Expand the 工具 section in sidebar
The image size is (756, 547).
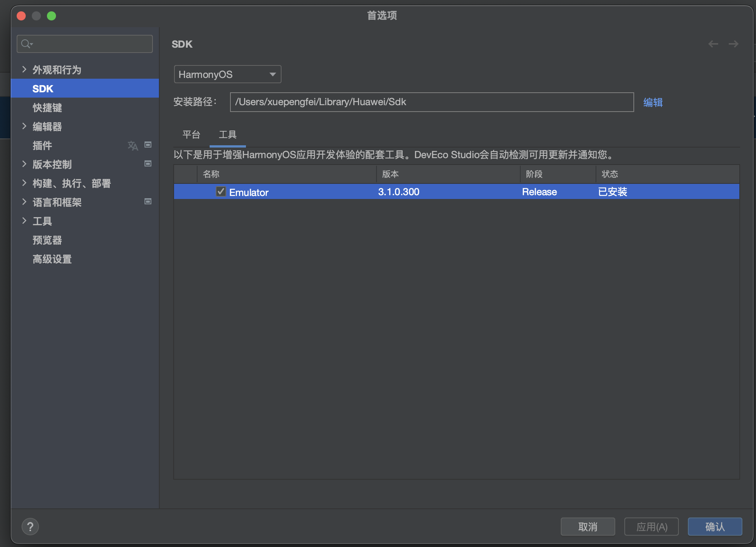pyautogui.click(x=24, y=221)
